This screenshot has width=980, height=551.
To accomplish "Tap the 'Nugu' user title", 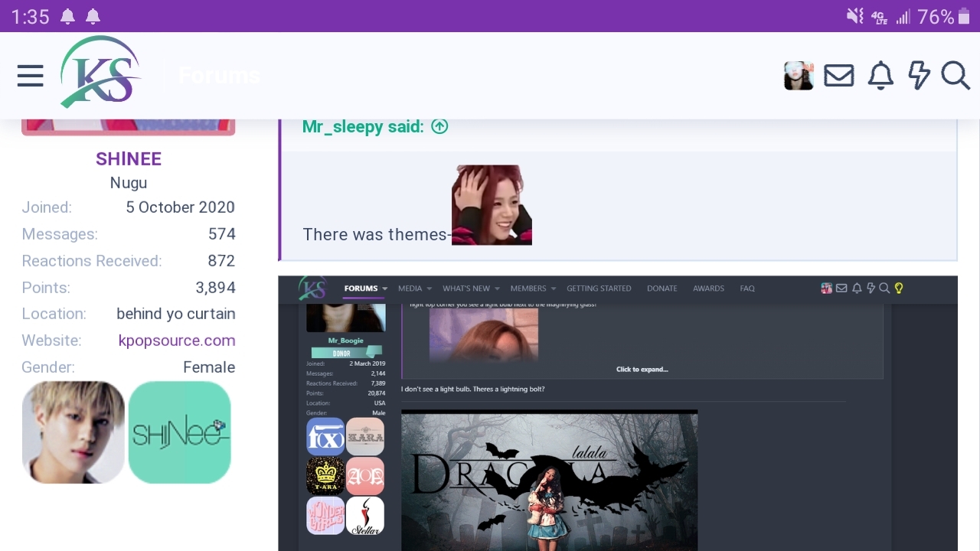I will pos(129,183).
